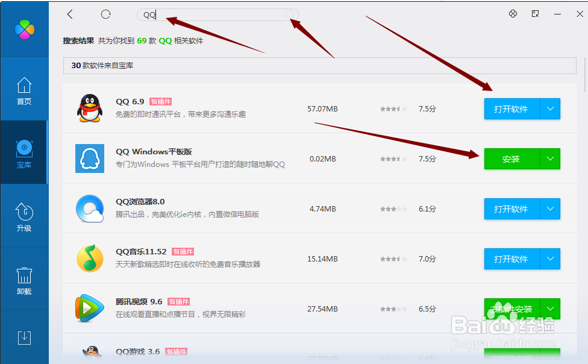Expand options next to QQ 6.9 打开软件
The height and width of the screenshot is (364, 588).
pos(550,108)
